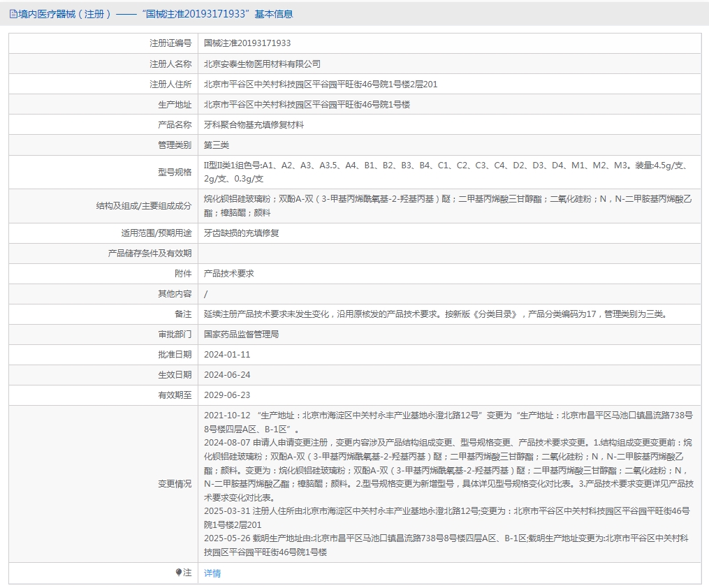Click the lightbulb icon beside 注

pyautogui.click(x=179, y=572)
